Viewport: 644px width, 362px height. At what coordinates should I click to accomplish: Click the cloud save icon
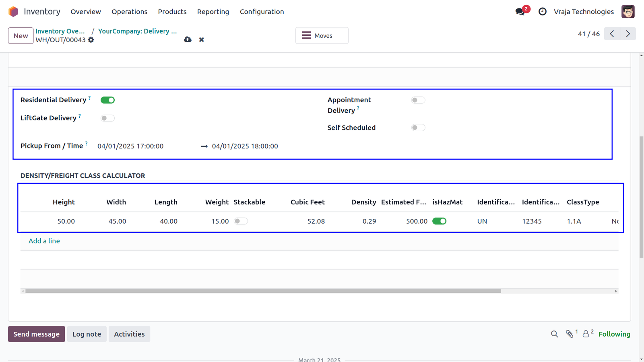pos(188,39)
